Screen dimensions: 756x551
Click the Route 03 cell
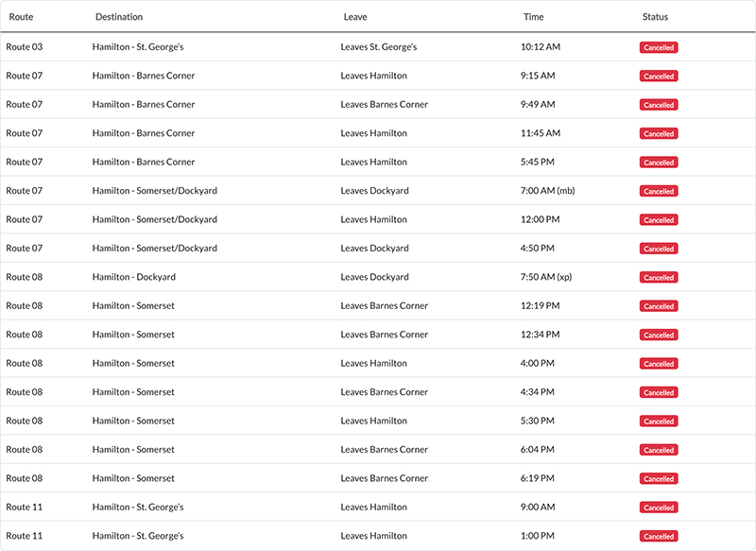(25, 46)
